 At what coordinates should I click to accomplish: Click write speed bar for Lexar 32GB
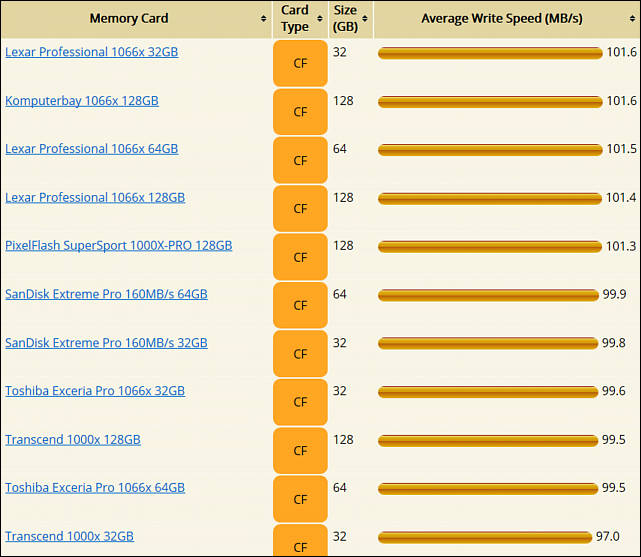coord(490,53)
